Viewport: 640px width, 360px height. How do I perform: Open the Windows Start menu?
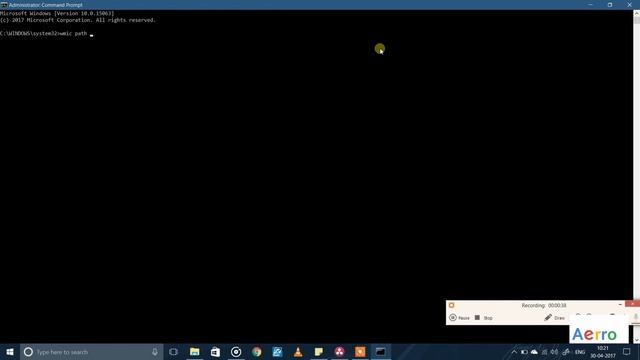10,352
